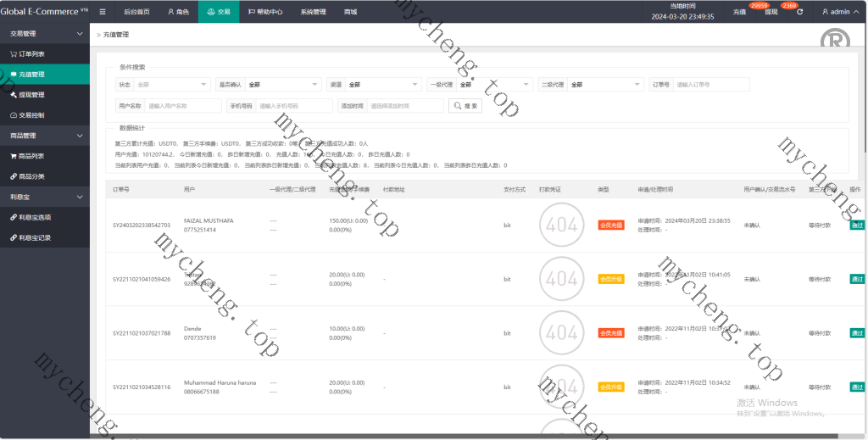Open 提现管理 in the sidebar

(32, 94)
